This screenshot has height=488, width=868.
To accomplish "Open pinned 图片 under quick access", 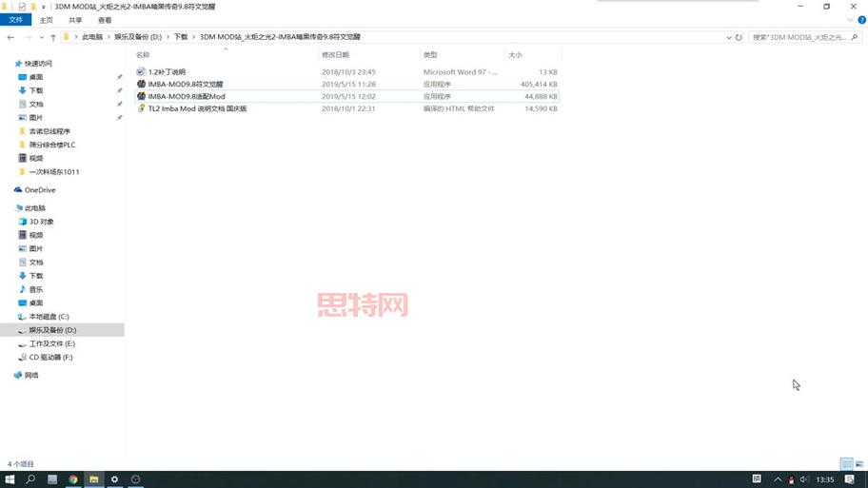I will pyautogui.click(x=36, y=117).
